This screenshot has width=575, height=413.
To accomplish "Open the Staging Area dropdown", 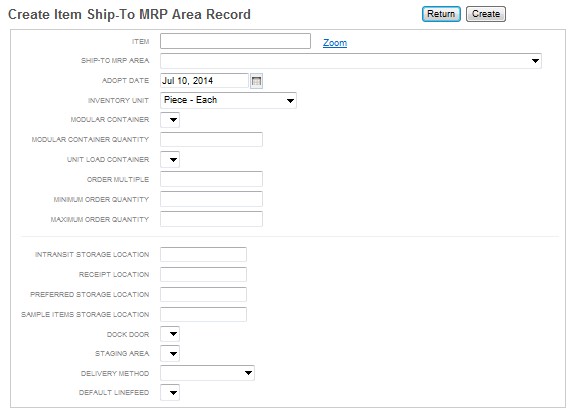I will point(170,354).
